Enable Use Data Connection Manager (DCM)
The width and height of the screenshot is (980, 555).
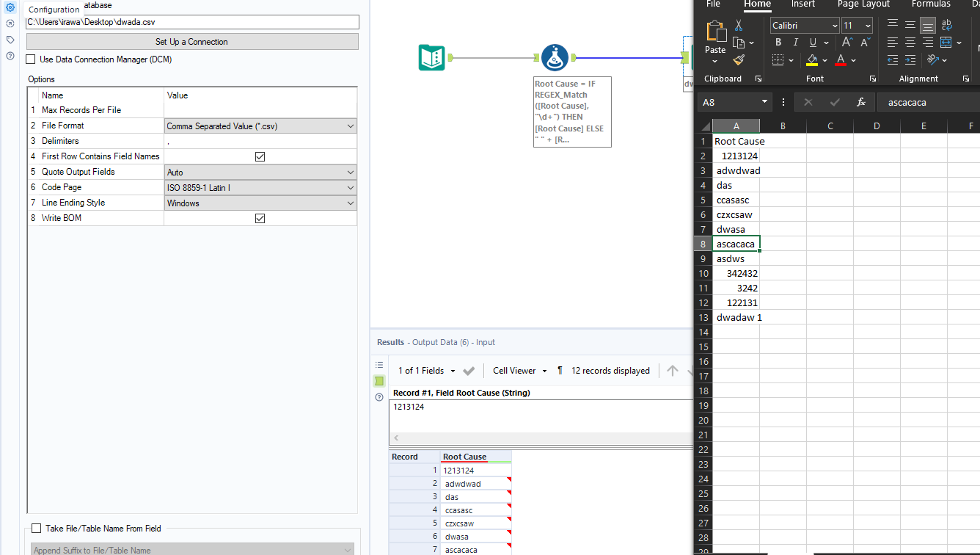click(30, 59)
